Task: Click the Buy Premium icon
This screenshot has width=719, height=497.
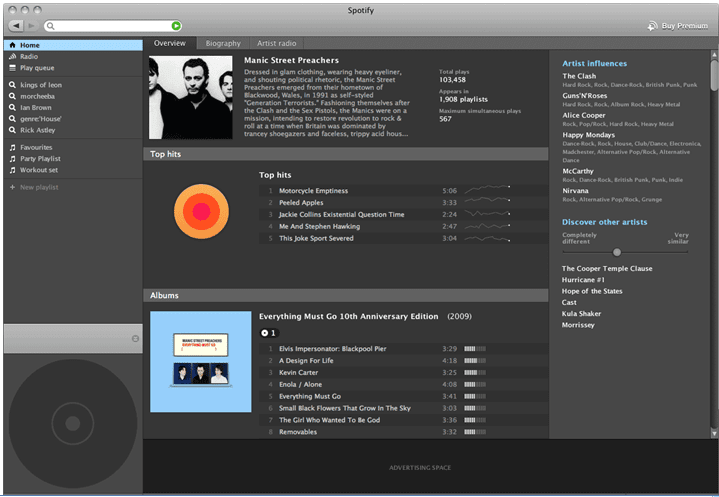Action: click(x=652, y=26)
